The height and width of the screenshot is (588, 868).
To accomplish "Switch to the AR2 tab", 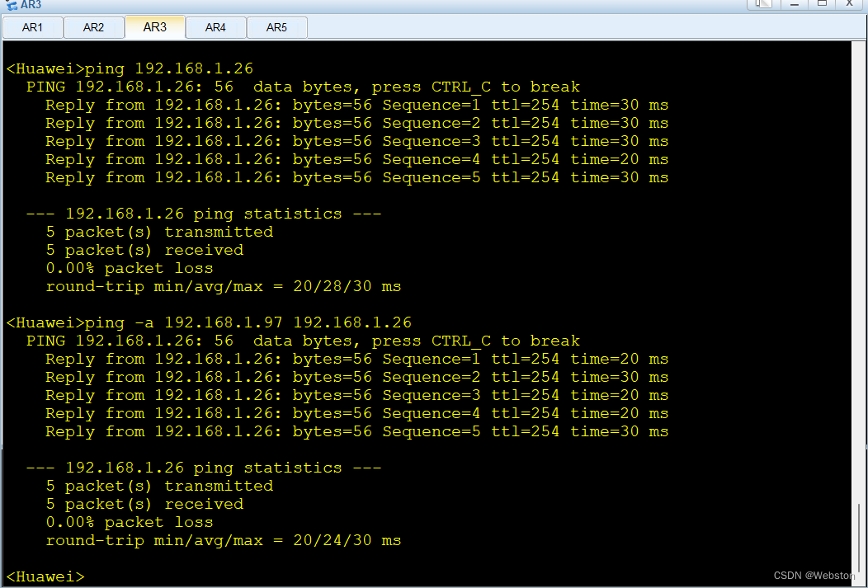I will 93,28.
